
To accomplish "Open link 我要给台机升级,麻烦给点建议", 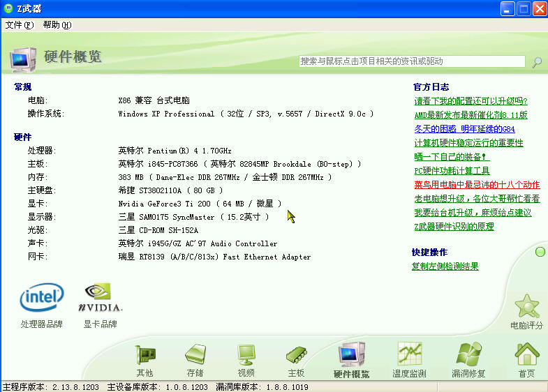I will (473, 213).
